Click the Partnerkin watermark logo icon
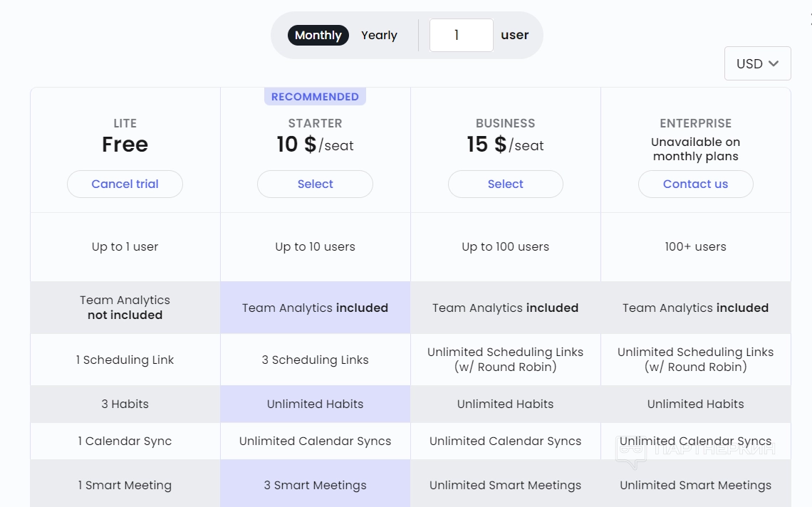This screenshot has width=812, height=507. 631,452
